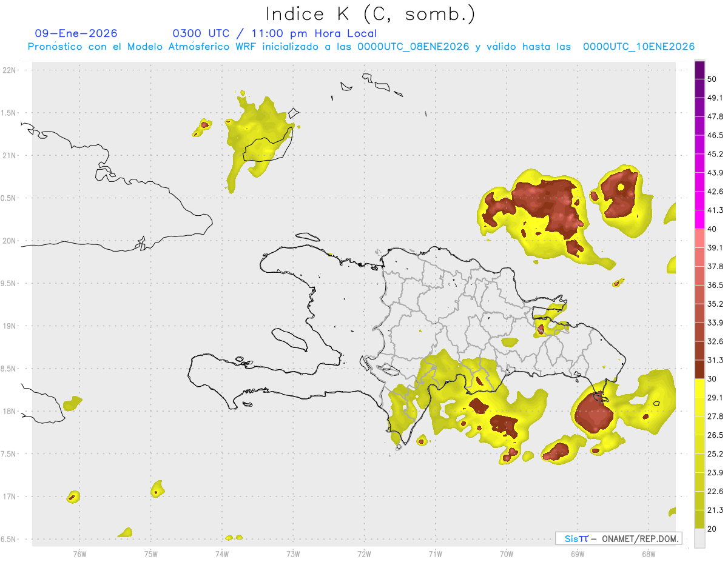Click the 1.5N latitude label

9,113
